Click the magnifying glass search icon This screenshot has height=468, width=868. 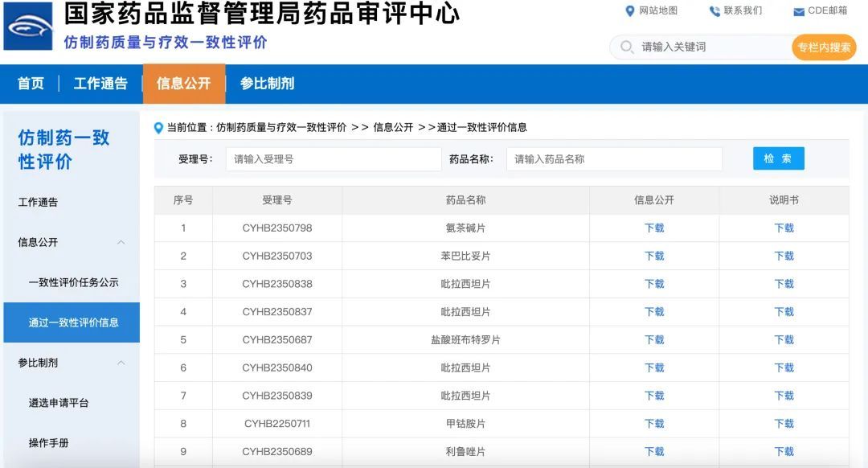[x=627, y=47]
